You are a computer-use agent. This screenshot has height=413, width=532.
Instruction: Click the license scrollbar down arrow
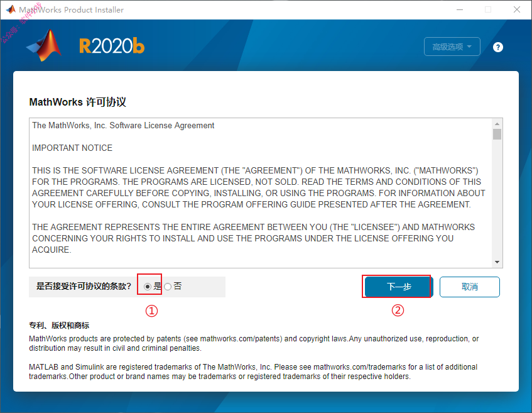(497, 262)
